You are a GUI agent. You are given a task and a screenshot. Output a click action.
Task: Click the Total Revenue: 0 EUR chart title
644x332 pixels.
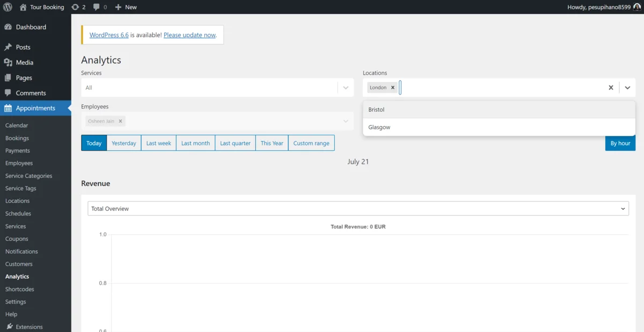(358, 227)
